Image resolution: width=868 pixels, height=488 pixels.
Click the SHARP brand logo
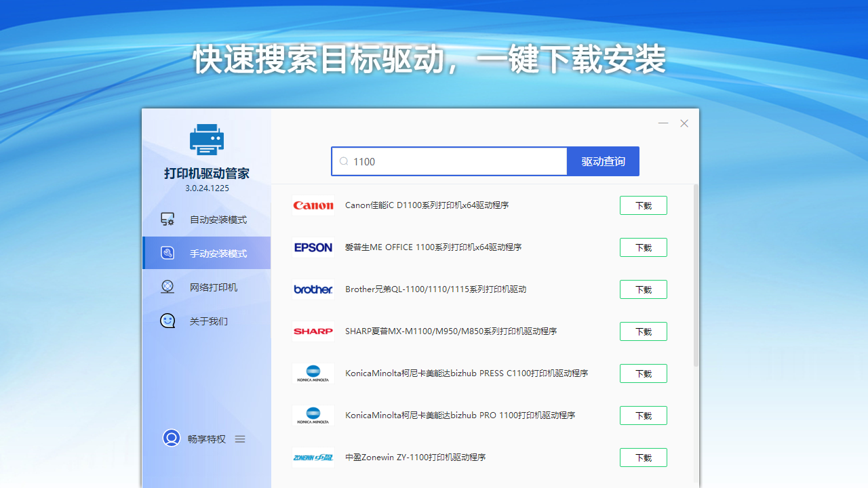(313, 331)
